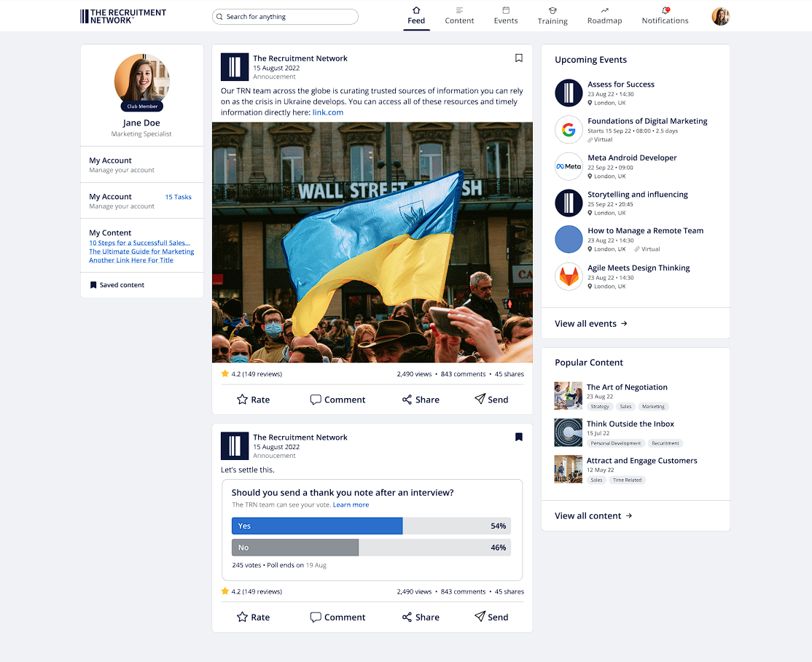Bookmark the Ukraine announcement post
This screenshot has height=662, width=812.
(518, 58)
